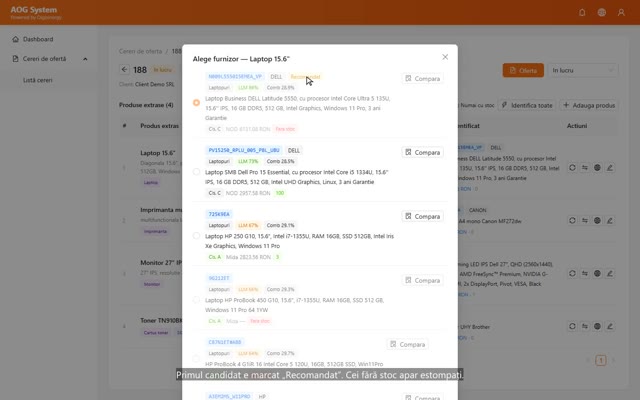Viewport: 640px width, 400px height.
Task: Edit the Canon MF272dw product row
Action: point(610,220)
